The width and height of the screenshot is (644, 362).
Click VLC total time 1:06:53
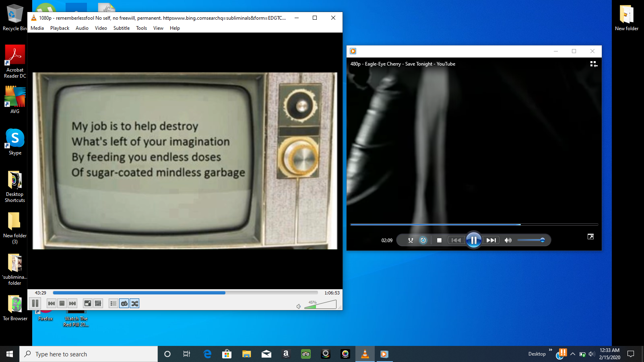332,293
